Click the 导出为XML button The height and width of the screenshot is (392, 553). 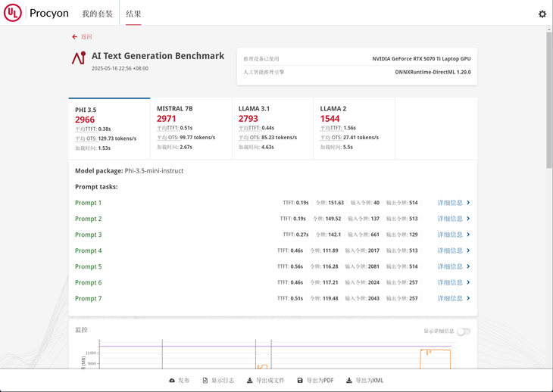pyautogui.click(x=364, y=381)
